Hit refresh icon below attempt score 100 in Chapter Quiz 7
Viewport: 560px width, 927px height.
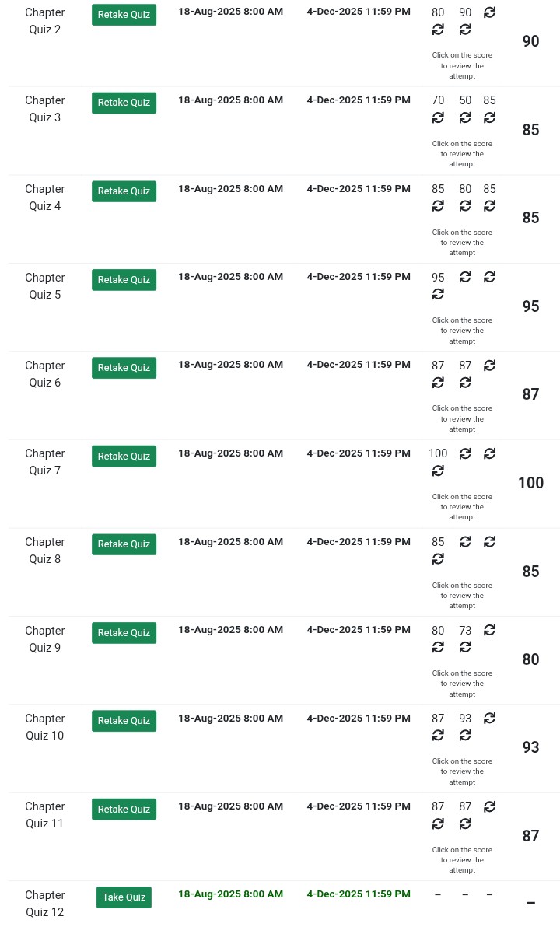[x=438, y=471]
